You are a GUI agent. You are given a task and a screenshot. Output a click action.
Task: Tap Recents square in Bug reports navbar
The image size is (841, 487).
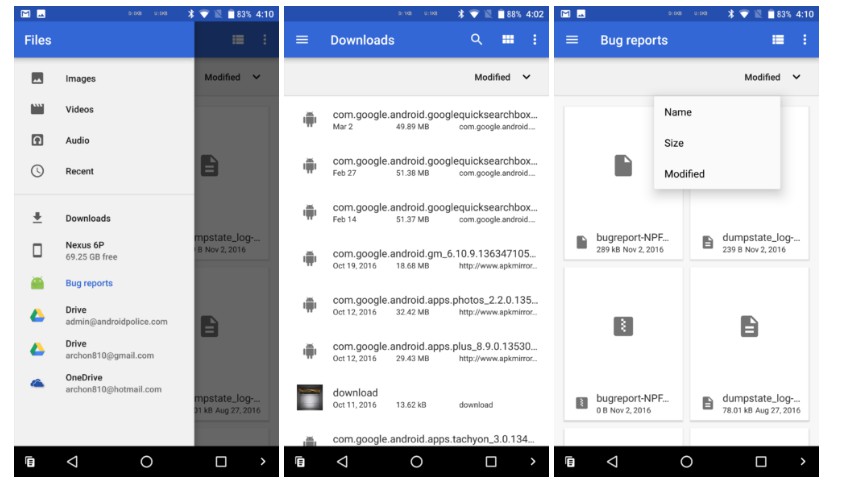(x=761, y=461)
